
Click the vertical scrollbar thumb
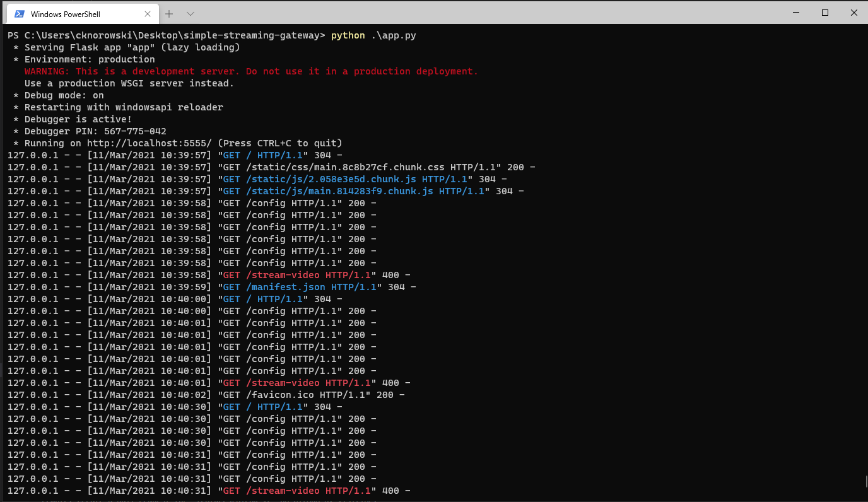pos(865,482)
